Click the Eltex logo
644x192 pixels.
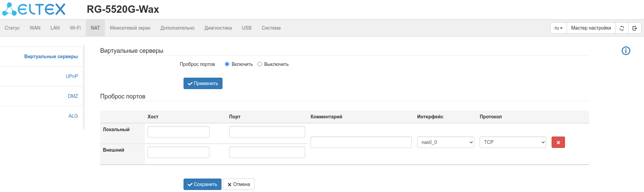pyautogui.click(x=34, y=9)
